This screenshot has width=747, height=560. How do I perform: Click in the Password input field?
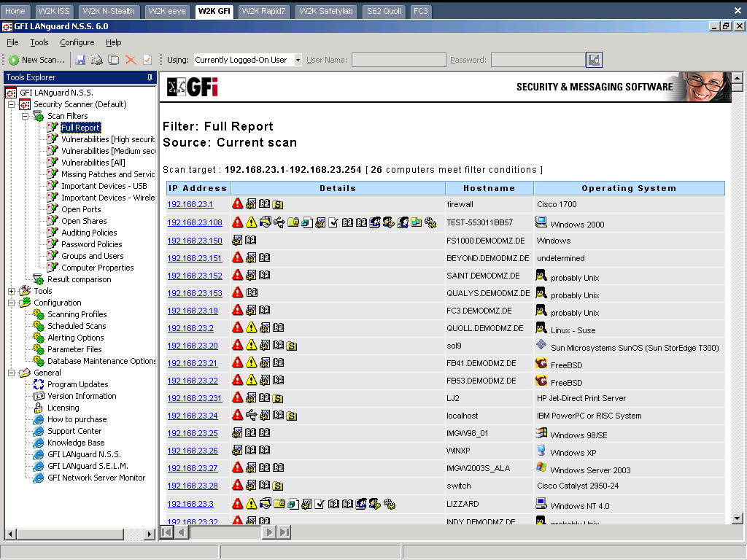click(x=538, y=60)
